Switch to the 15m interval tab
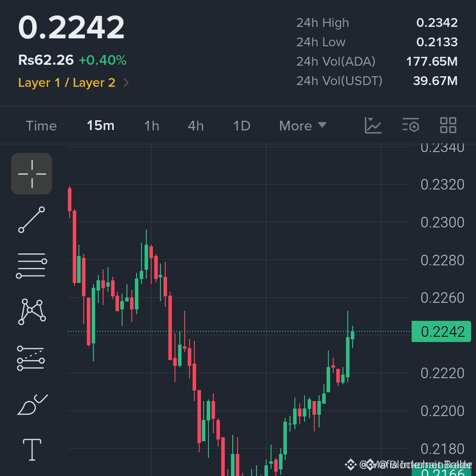This screenshot has height=476, width=476. 100,125
